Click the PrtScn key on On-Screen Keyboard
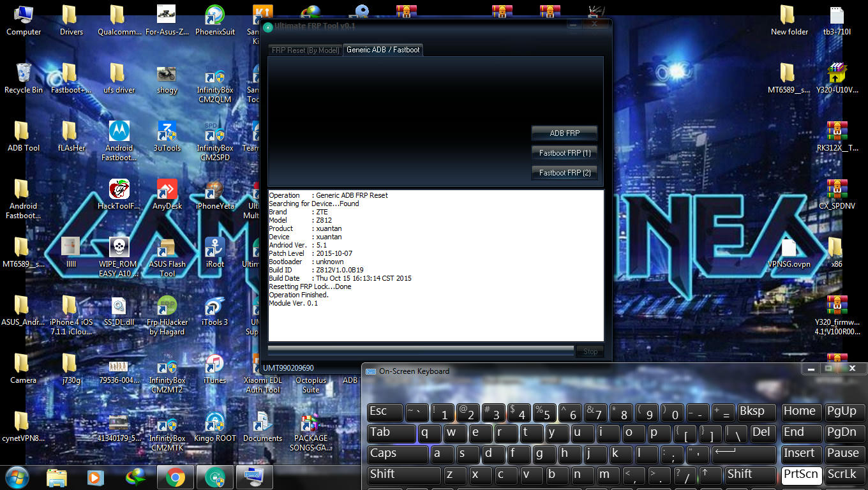 point(801,475)
